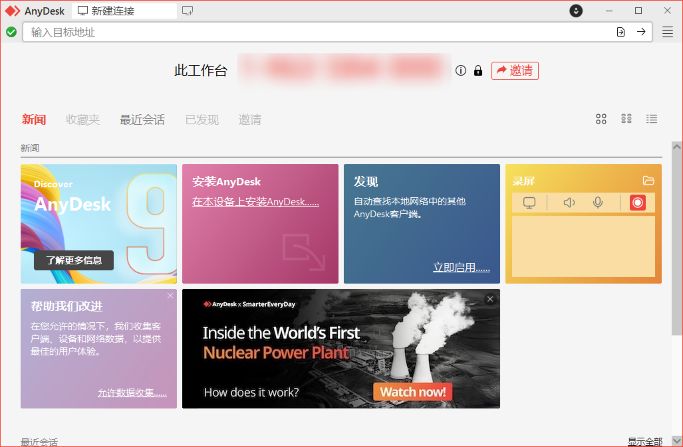The height and width of the screenshot is (447, 683).
Task: Click 立即启用 link on 发现 card
Action: pyautogui.click(x=461, y=267)
